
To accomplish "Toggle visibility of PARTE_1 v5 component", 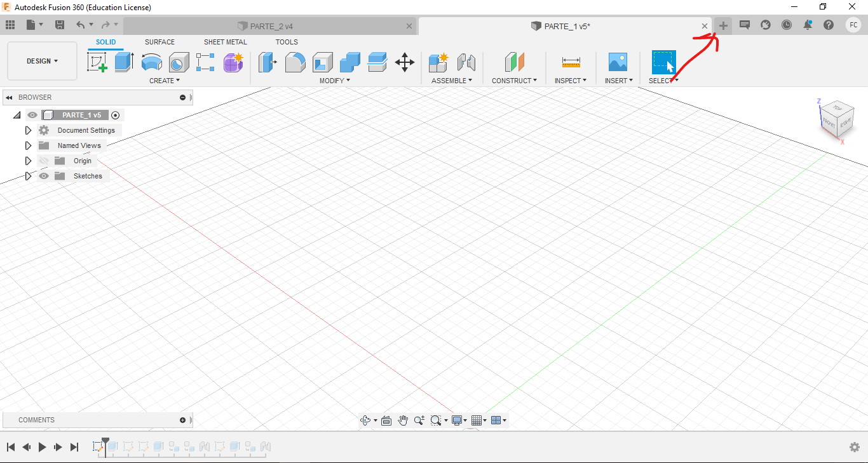I will coord(32,115).
